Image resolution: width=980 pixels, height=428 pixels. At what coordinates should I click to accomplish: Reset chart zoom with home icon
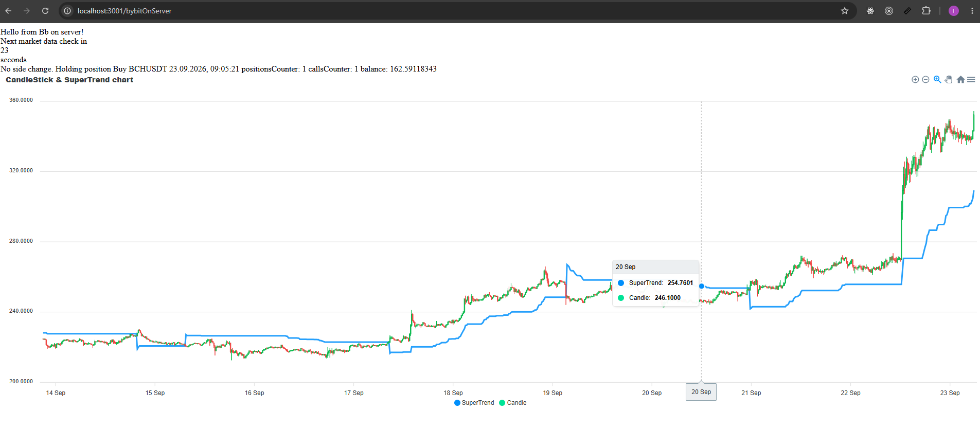click(960, 79)
